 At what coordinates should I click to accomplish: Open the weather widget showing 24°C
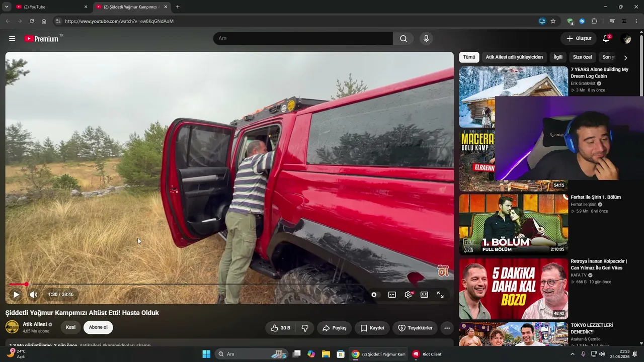click(17, 353)
